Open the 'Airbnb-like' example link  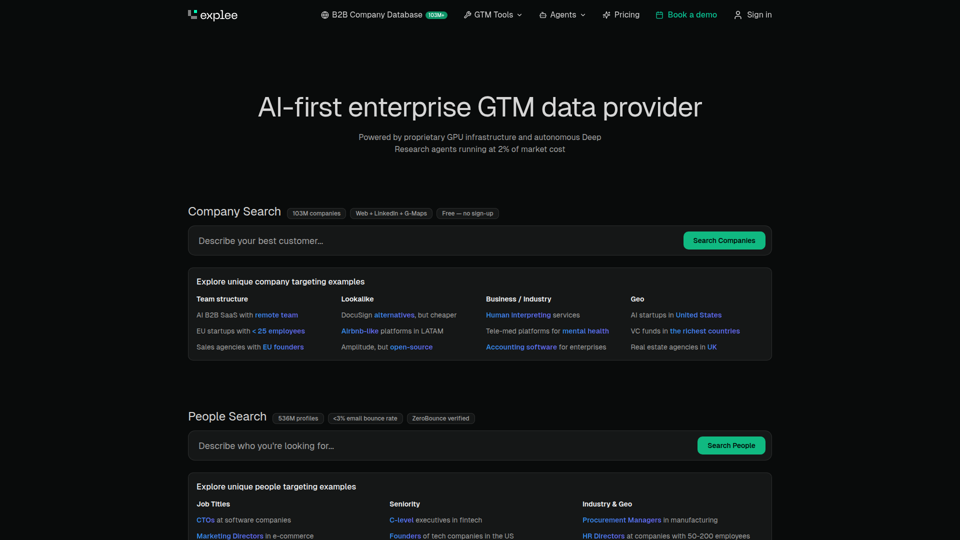coord(359,331)
